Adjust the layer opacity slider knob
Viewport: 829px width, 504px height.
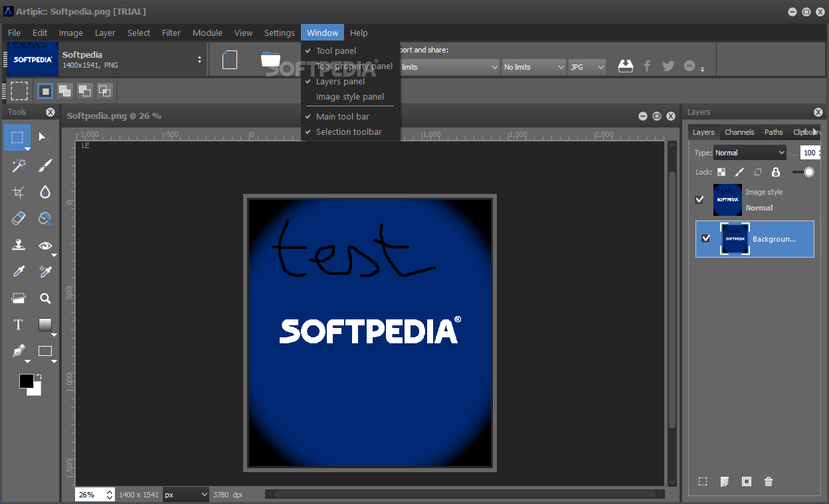click(x=808, y=172)
